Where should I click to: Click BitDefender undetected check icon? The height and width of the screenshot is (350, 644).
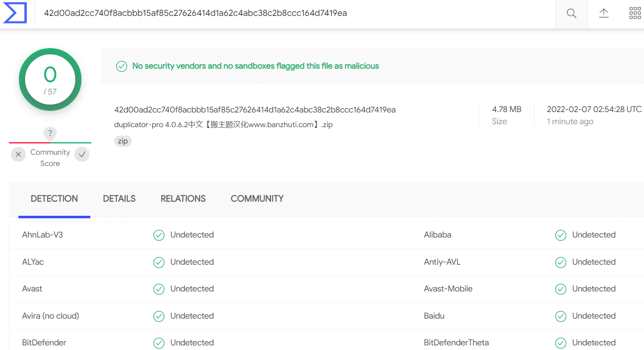tap(159, 343)
